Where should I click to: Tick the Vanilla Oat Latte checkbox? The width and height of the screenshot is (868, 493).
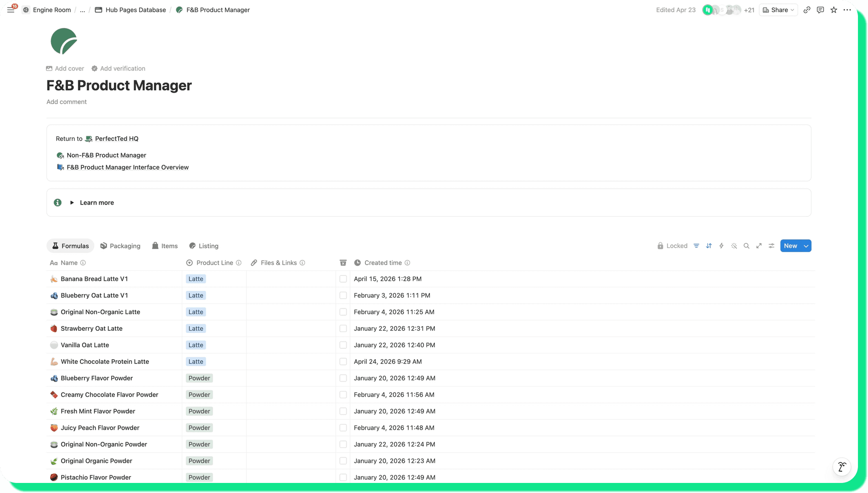343,345
